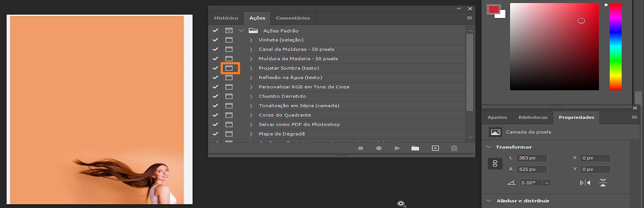
Task: Open the rotation angle dropdown
Action: 547,183
